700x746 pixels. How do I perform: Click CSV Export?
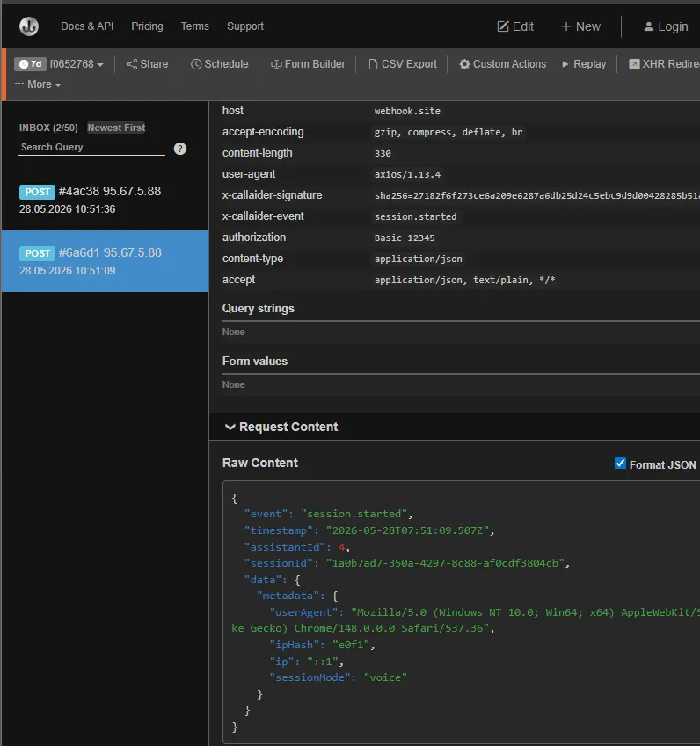click(x=403, y=64)
